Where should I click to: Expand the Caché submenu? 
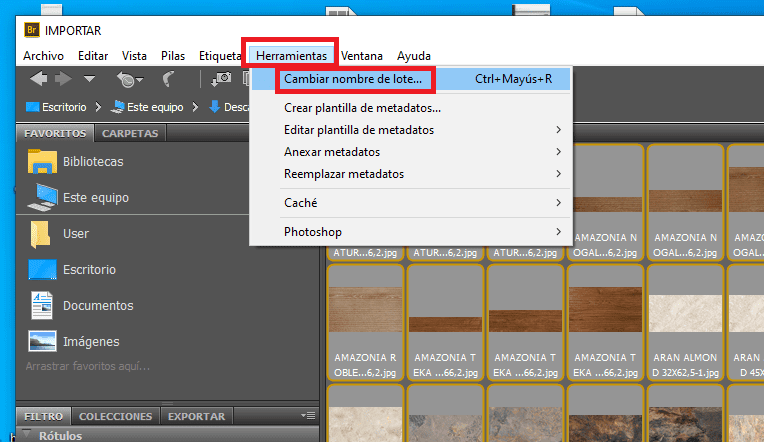(411, 203)
